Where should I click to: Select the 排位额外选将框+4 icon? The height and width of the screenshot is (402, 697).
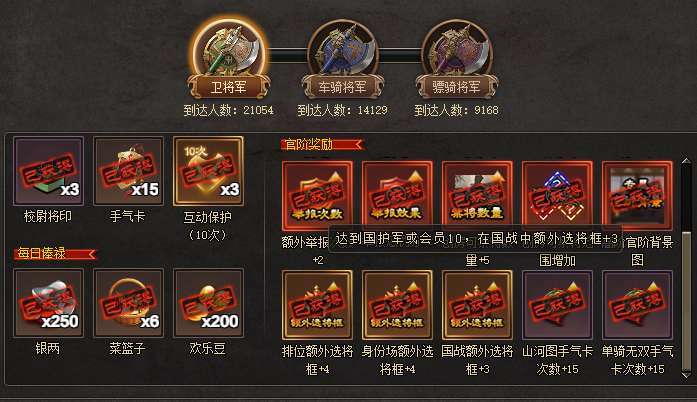317,305
